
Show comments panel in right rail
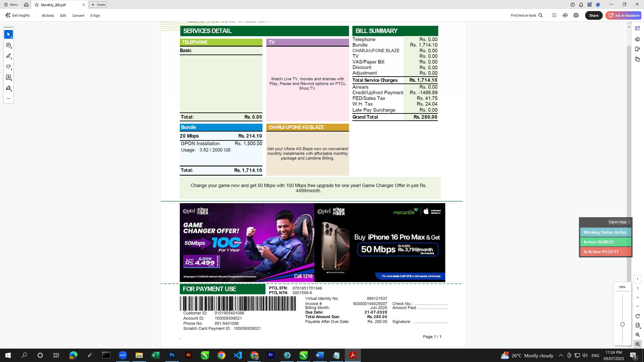pyautogui.click(x=637, y=39)
